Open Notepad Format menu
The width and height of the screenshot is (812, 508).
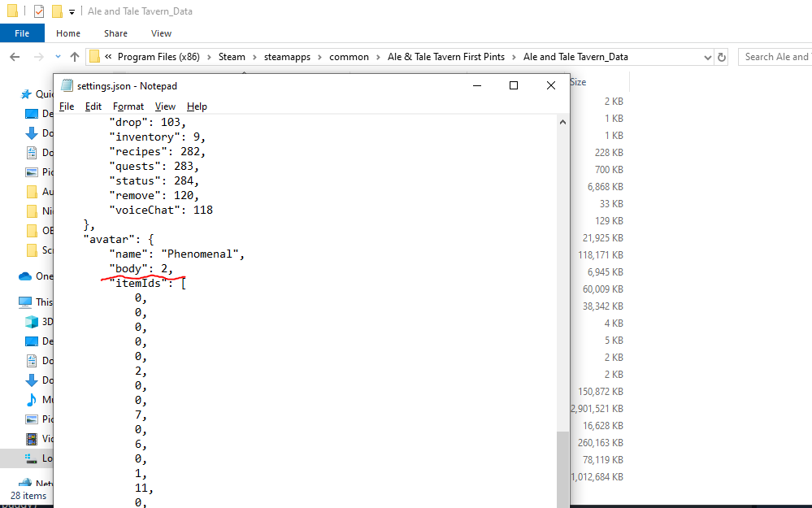[128, 106]
